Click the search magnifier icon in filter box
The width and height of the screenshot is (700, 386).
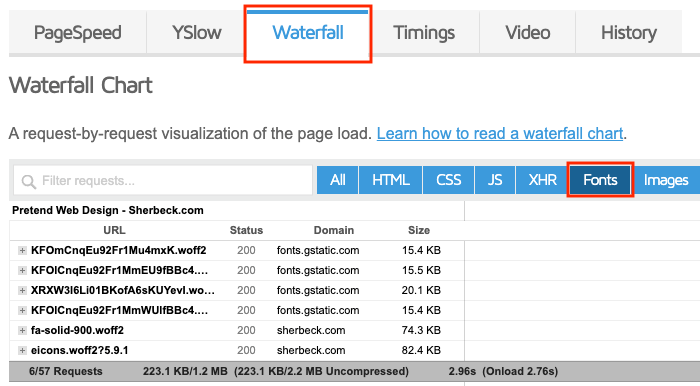click(29, 182)
